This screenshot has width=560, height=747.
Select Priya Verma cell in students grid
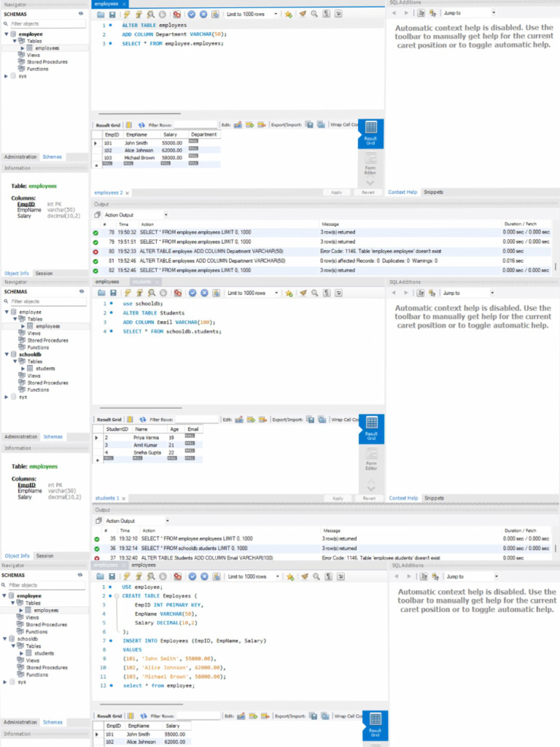146,438
